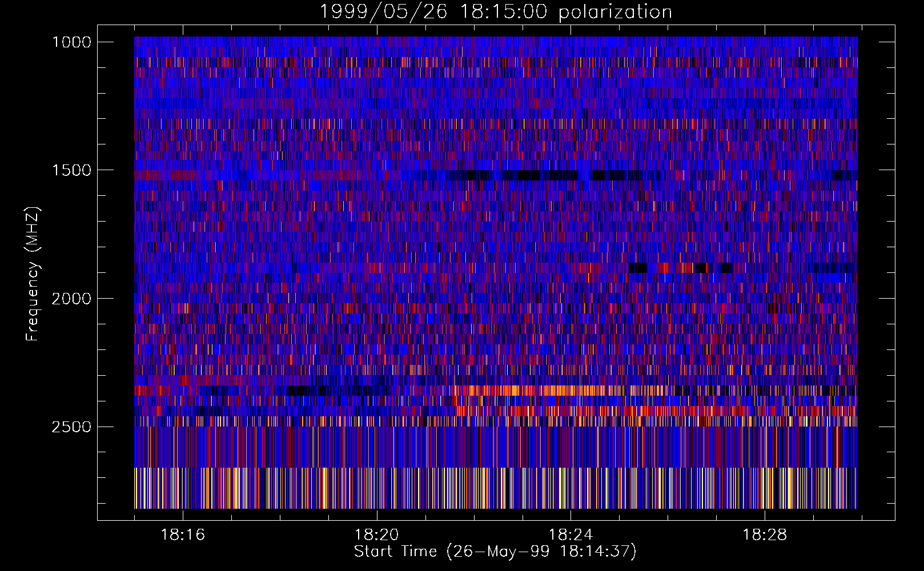This screenshot has width=924, height=571.
Task: Click the 'Start Time (26-May-99 18:14:37)' label
Action: pyautogui.click(x=495, y=552)
